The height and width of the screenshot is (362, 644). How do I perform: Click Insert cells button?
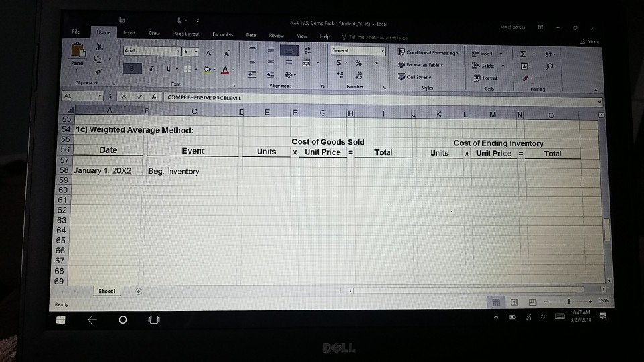coord(482,54)
